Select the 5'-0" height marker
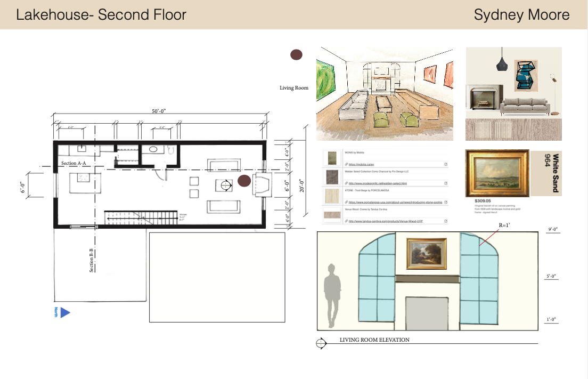Viewport: 588px width, 379px height. 551,276
